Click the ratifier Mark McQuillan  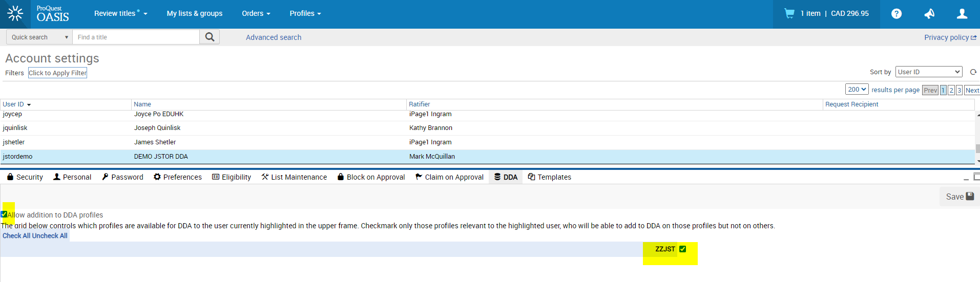432,157
